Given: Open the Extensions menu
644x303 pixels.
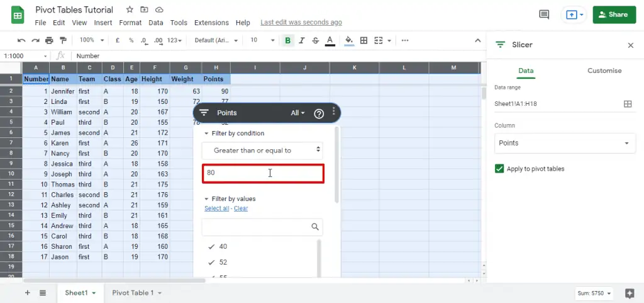Looking at the screenshot, I should tap(211, 23).
